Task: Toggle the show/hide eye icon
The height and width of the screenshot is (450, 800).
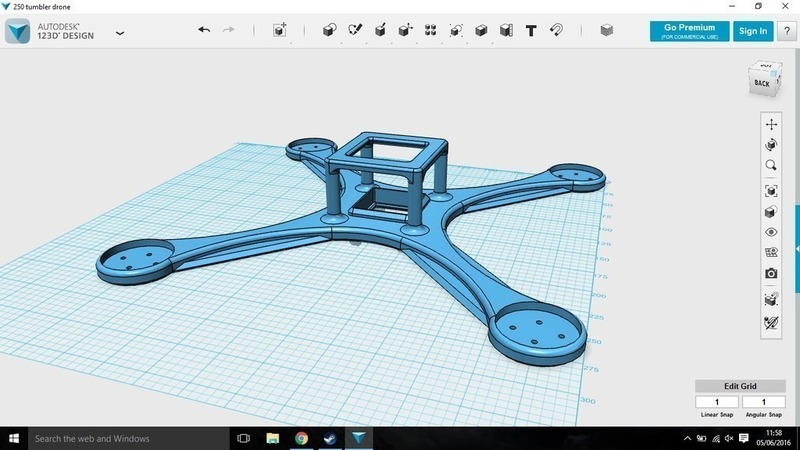Action: point(771,232)
